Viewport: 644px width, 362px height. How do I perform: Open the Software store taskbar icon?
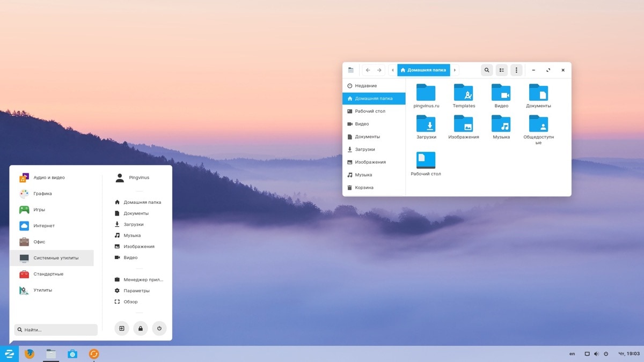(x=72, y=354)
